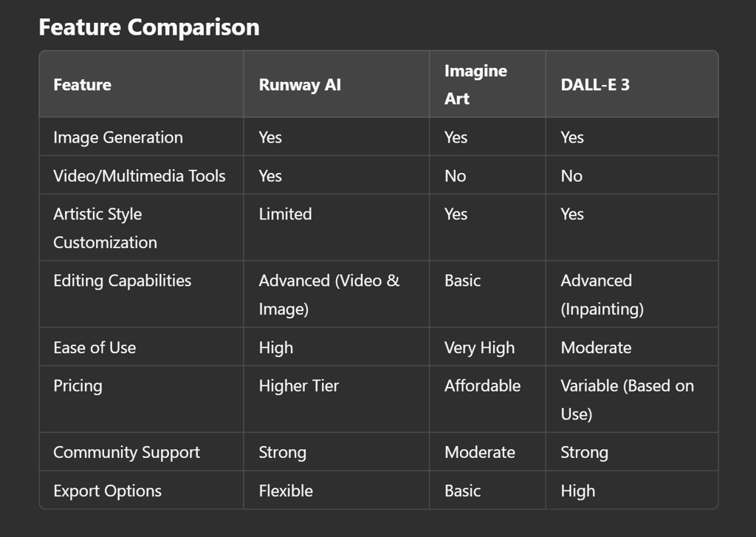Select the Runway AI column header

click(300, 85)
